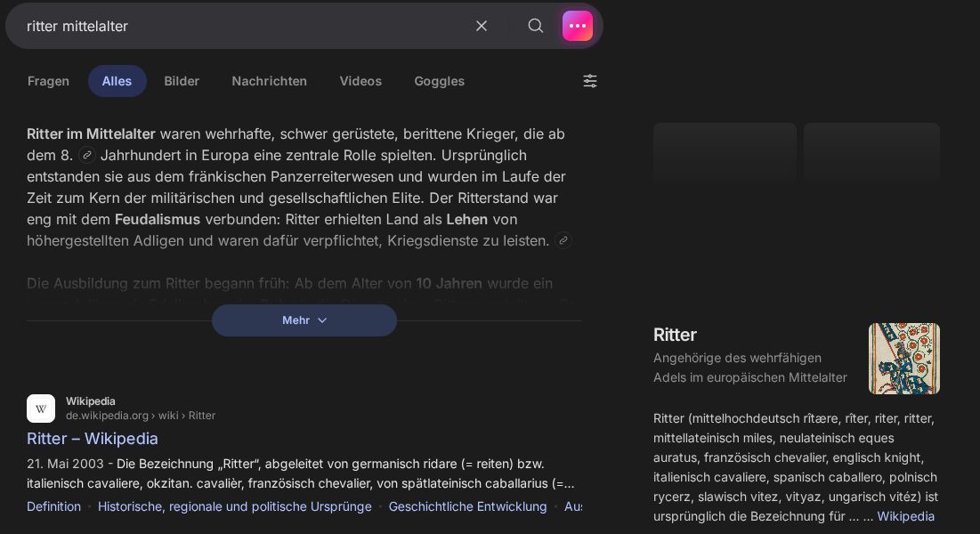Click citation link icon after 'dem 8.'
The image size is (980, 534).
tap(87, 155)
